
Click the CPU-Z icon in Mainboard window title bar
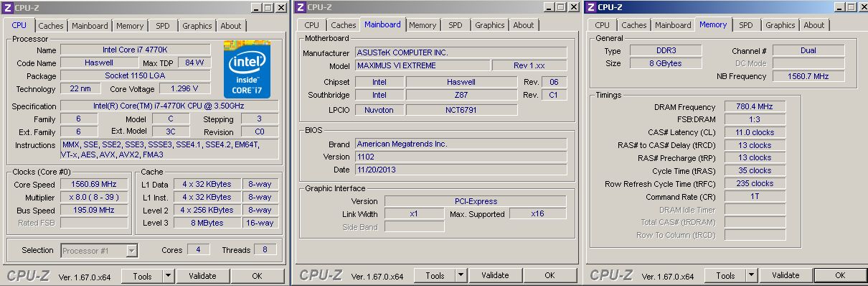click(x=300, y=7)
